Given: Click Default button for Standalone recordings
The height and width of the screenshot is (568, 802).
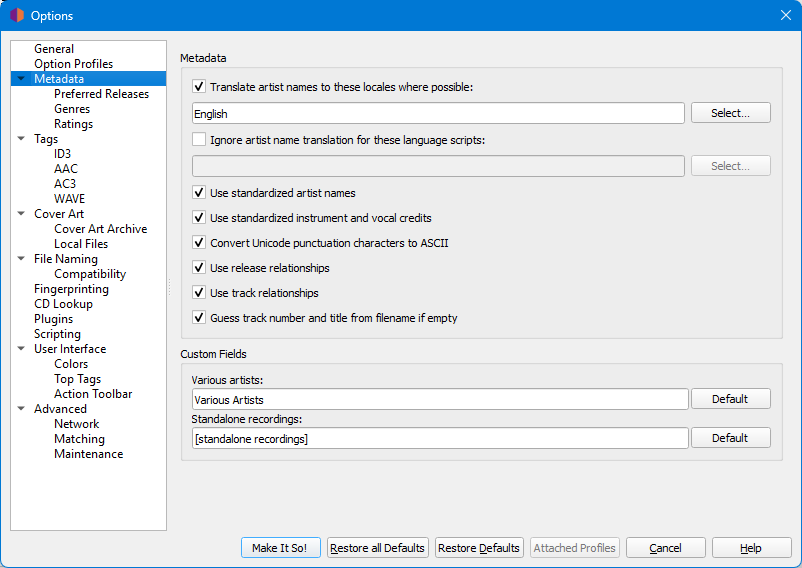Looking at the screenshot, I should point(730,438).
